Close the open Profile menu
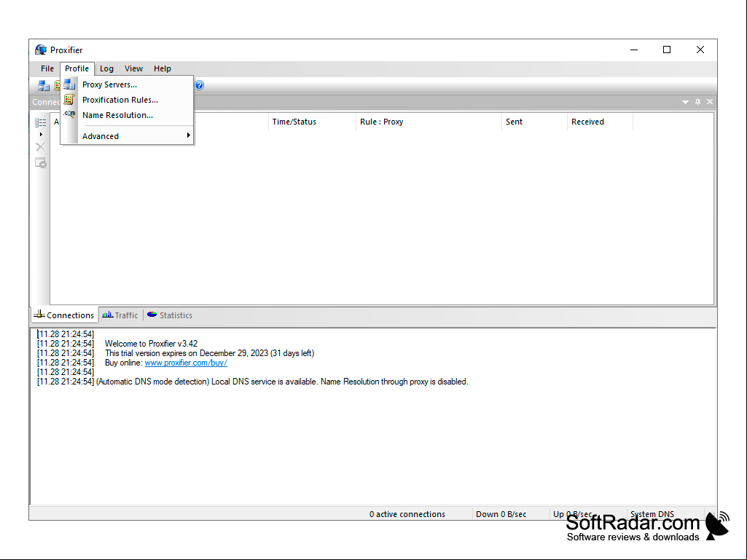The width and height of the screenshot is (747, 560). (x=77, y=68)
